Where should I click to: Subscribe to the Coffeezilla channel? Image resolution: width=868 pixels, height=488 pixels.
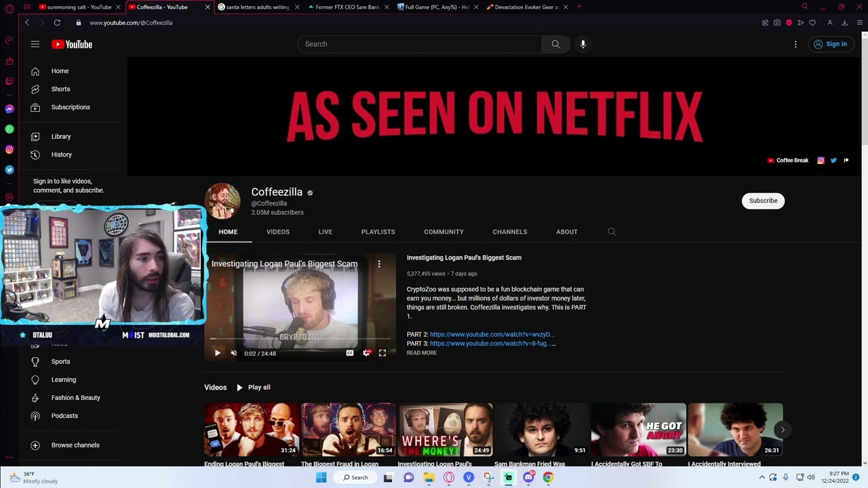(763, 201)
